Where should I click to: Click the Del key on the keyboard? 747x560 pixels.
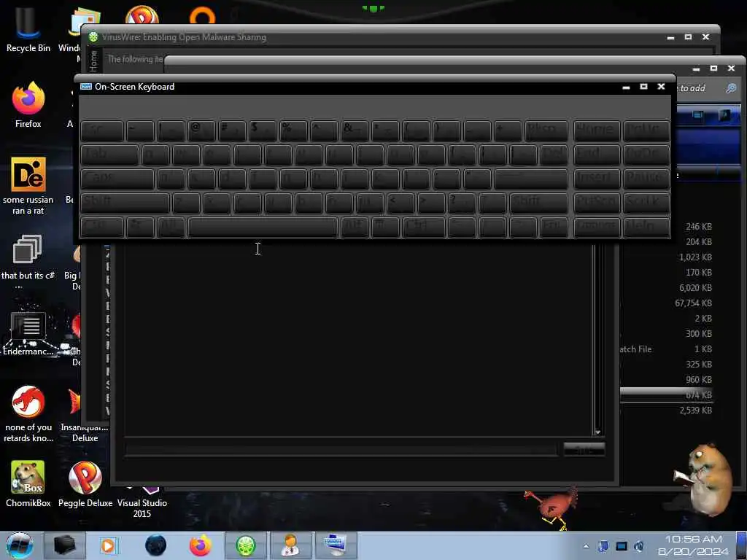click(x=554, y=155)
